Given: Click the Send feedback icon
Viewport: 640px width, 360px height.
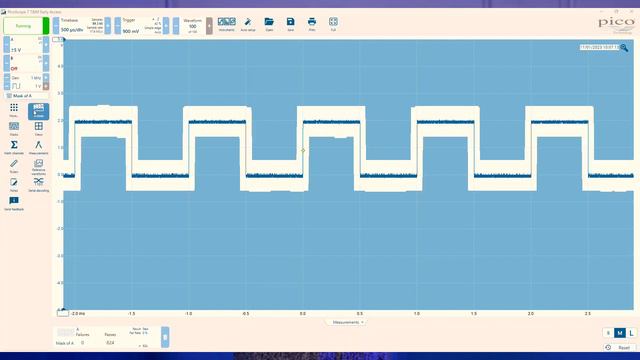Looking at the screenshot, I should tap(14, 203).
